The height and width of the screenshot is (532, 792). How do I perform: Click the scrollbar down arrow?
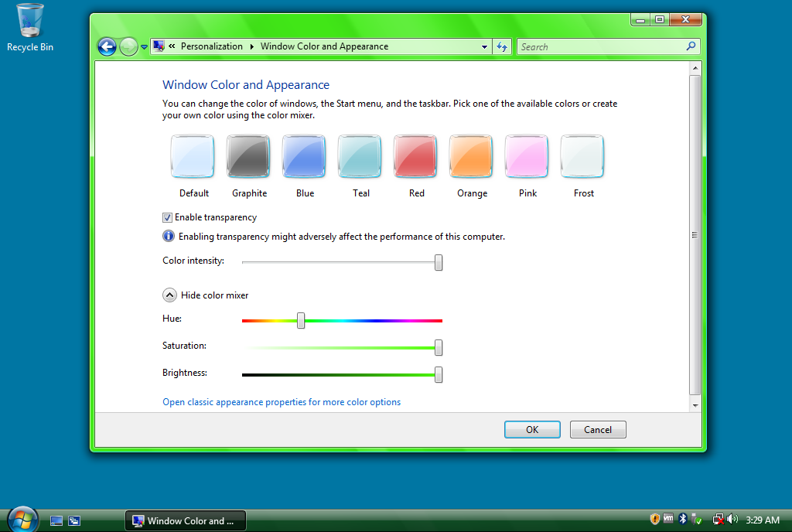point(695,405)
